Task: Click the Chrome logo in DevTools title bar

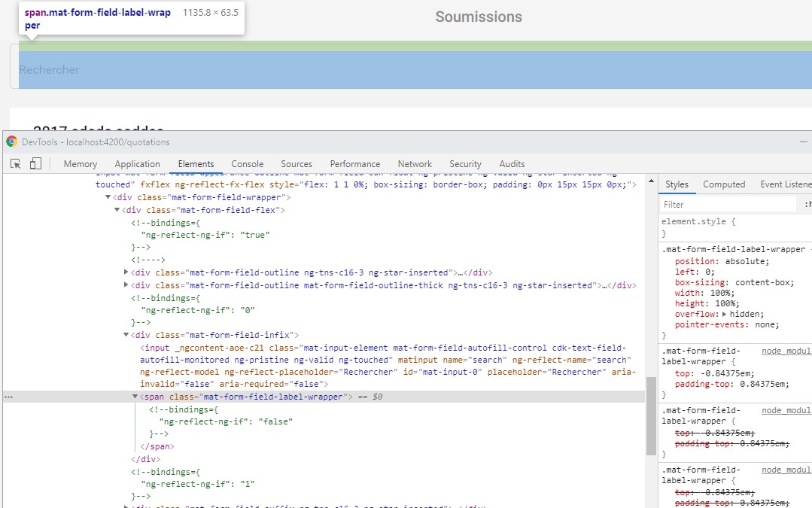Action: [x=11, y=141]
